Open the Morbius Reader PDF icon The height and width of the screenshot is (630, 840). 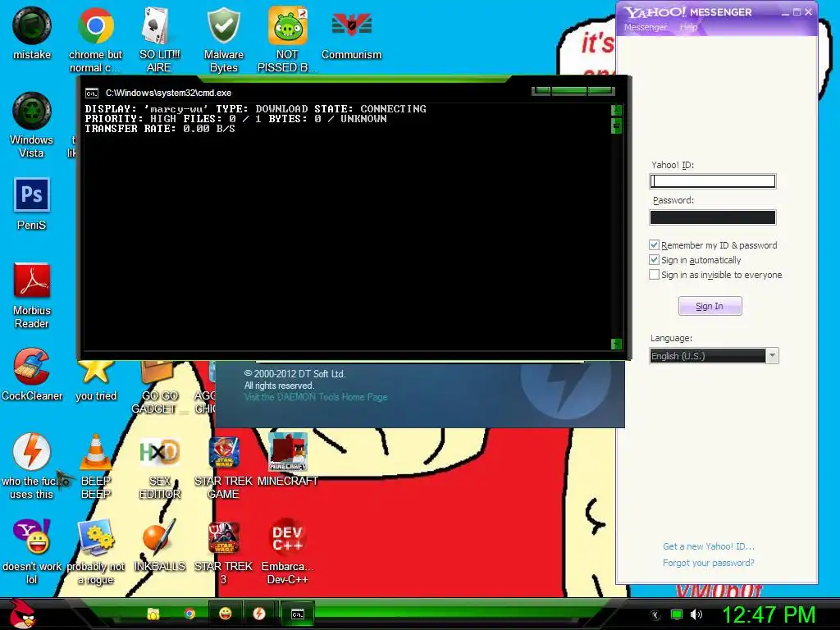[x=32, y=281]
